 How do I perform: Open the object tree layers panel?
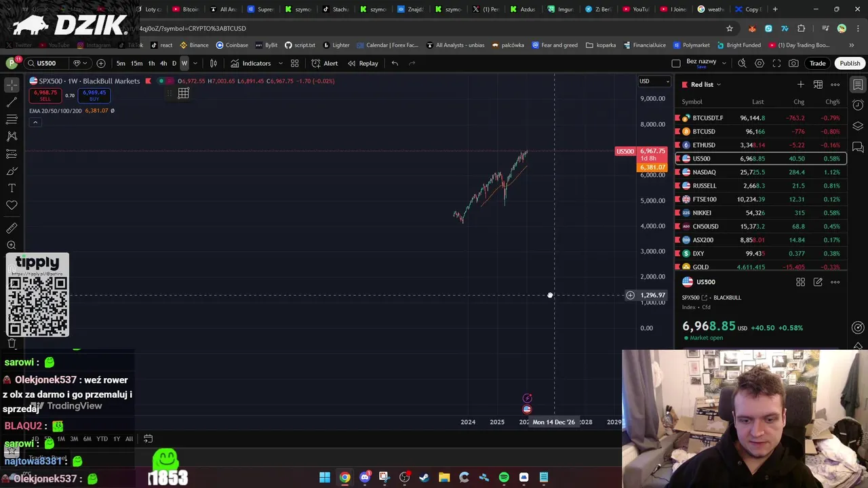[x=858, y=126]
